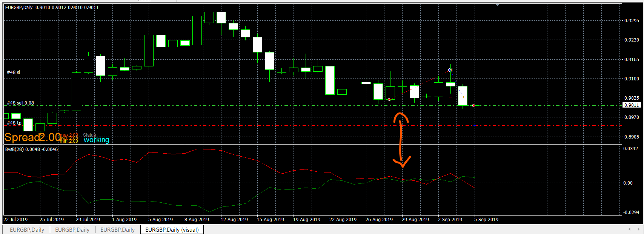Open the middle EURGBP,Daily chart tab
The width and height of the screenshot is (644, 234).
coord(72,229)
